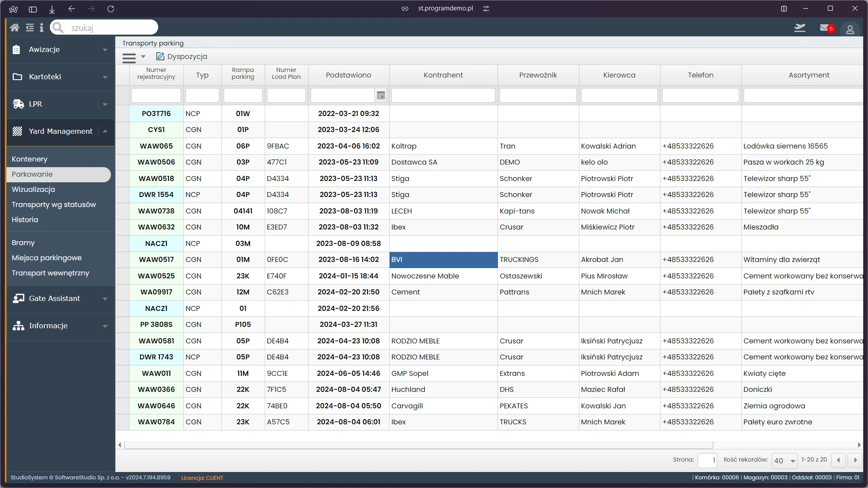Go to previous page arrow in pagination
Viewport: 868px width, 488px height.
pyautogui.click(x=839, y=460)
